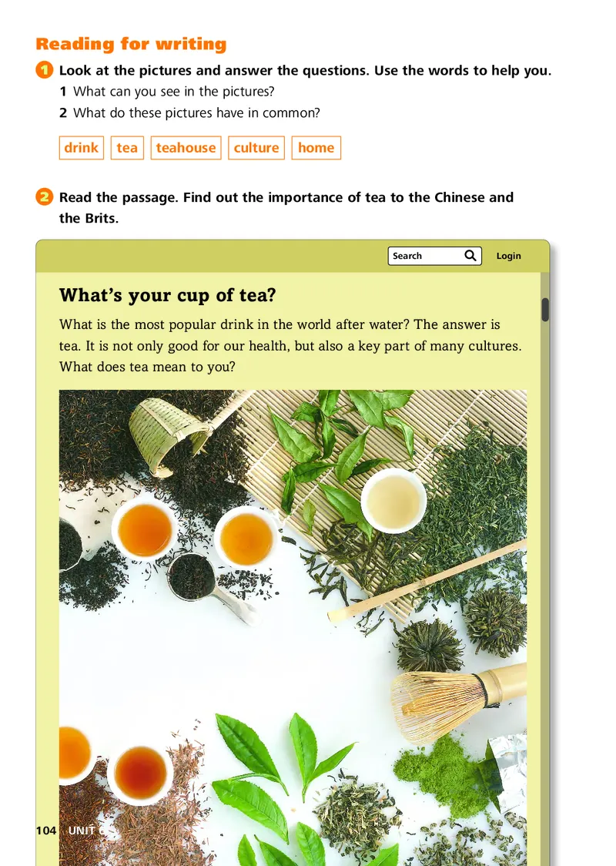Image resolution: width=616 pixels, height=866 pixels.
Task: Click the page number 104
Action: [46, 830]
